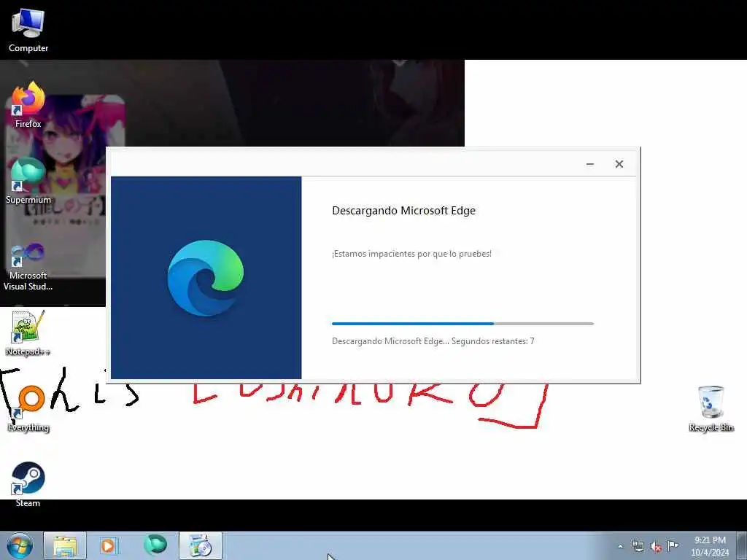The image size is (747, 560).
Task: Launch Windows Media Player from taskbar
Action: coord(108,545)
